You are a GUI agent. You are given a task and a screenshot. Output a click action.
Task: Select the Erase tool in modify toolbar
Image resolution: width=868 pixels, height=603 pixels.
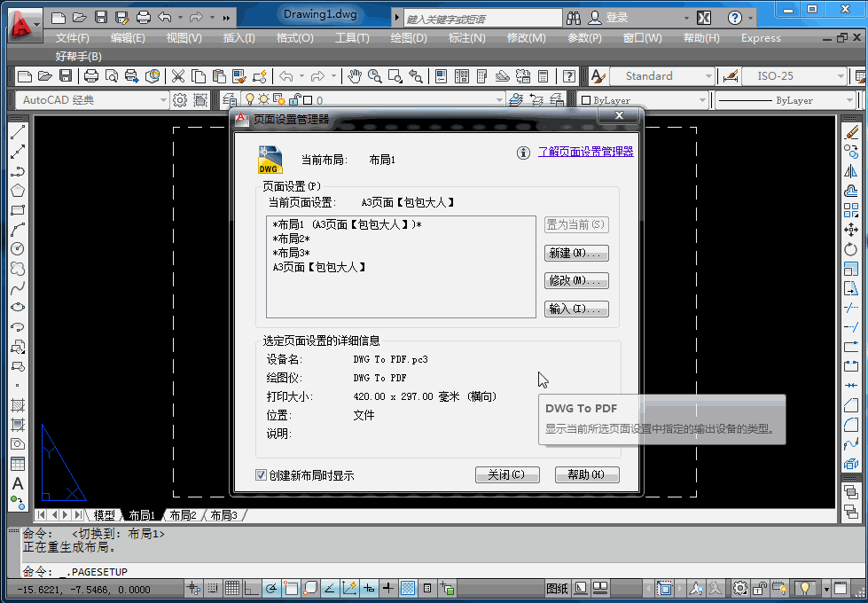(x=851, y=132)
